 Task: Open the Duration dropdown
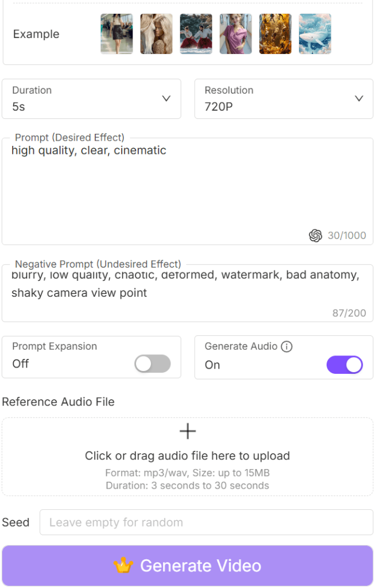click(x=92, y=99)
